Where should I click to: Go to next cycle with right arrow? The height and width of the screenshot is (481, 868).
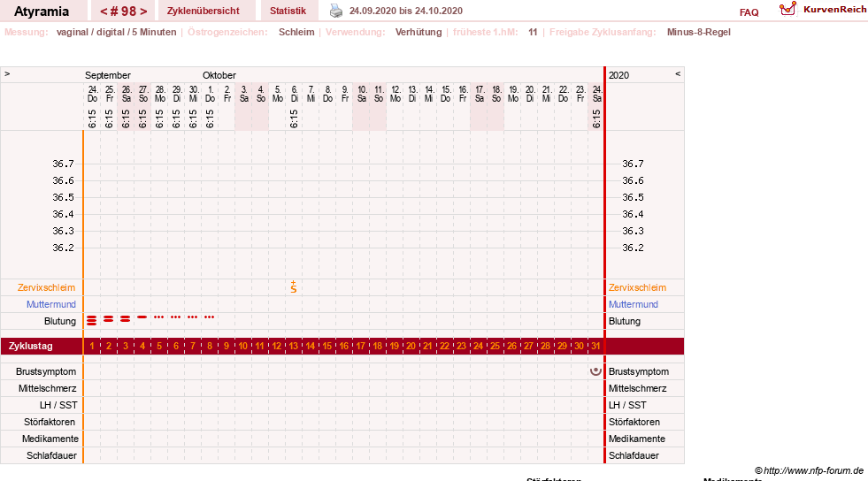click(143, 11)
